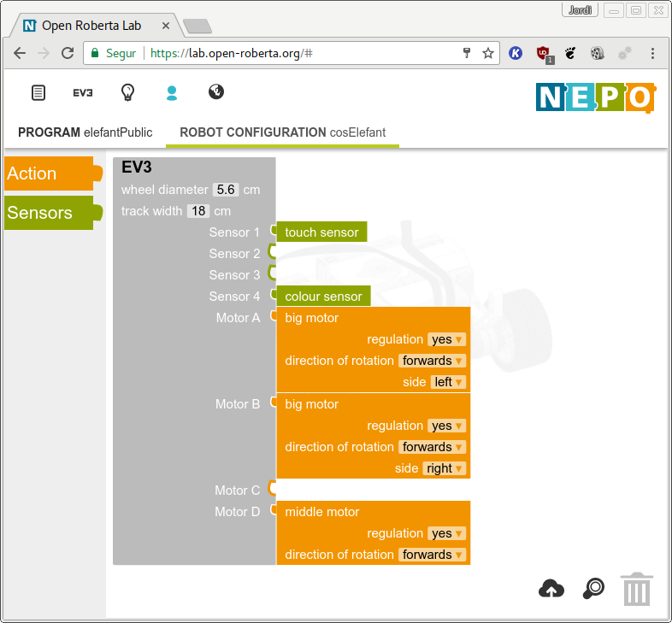Bookmark page with star icon

point(487,53)
